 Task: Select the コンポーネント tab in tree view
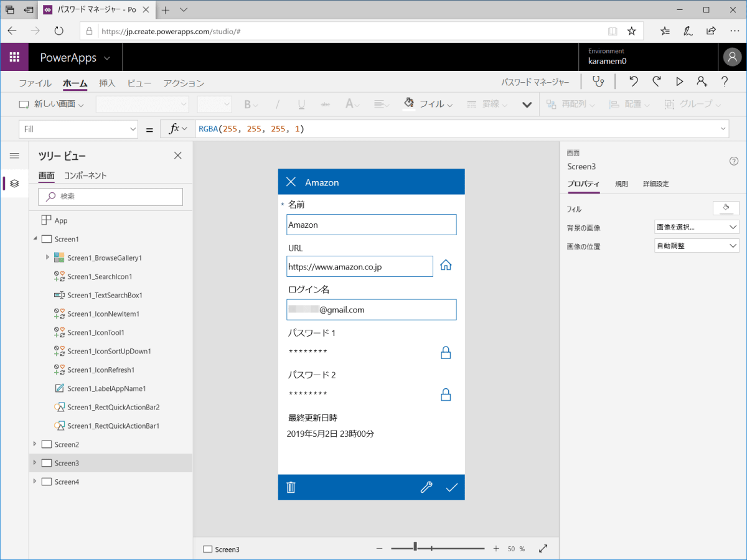pyautogui.click(x=85, y=175)
